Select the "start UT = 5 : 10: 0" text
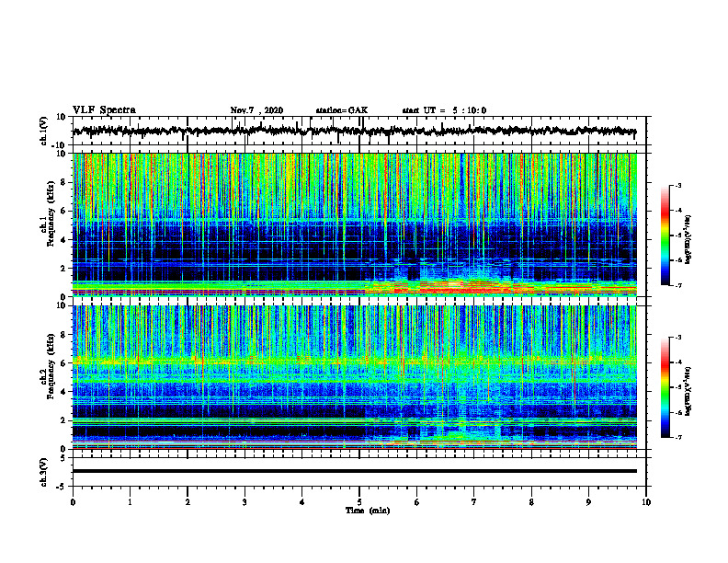The image size is (728, 563). [x=444, y=110]
